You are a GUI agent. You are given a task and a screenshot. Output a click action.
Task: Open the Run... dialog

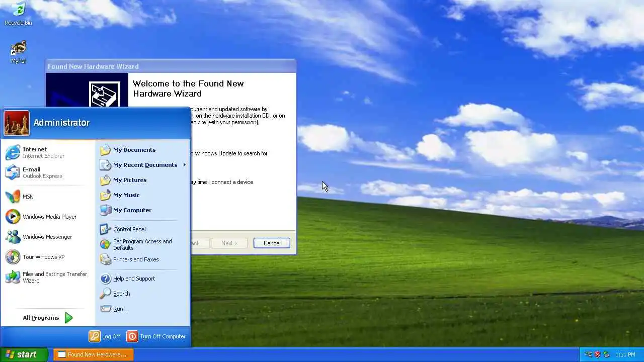(x=143, y=309)
